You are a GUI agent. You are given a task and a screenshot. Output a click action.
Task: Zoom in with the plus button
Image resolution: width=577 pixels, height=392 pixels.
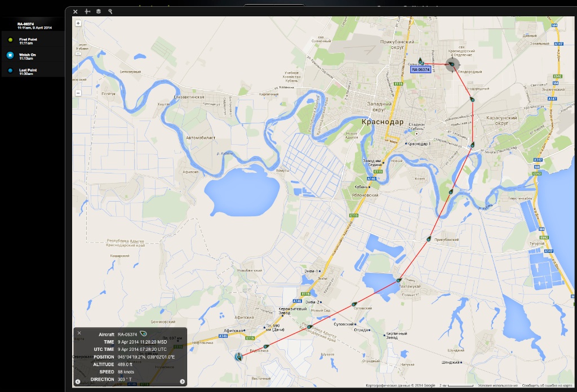78,24
